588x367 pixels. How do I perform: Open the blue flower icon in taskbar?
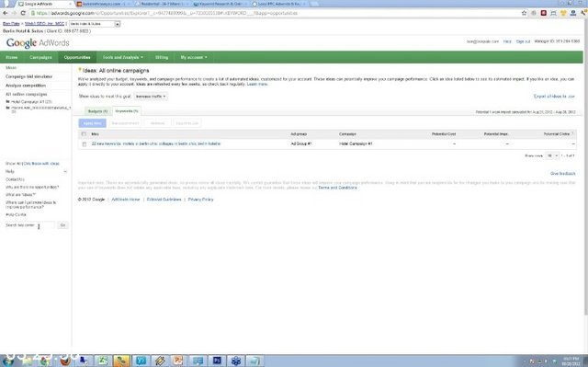[x=235, y=361]
